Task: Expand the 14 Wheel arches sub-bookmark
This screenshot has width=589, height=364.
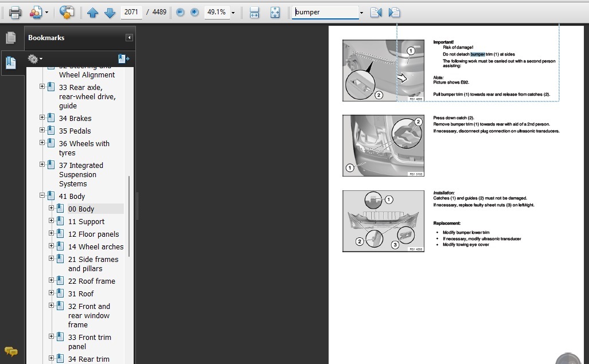Action: [x=51, y=246]
